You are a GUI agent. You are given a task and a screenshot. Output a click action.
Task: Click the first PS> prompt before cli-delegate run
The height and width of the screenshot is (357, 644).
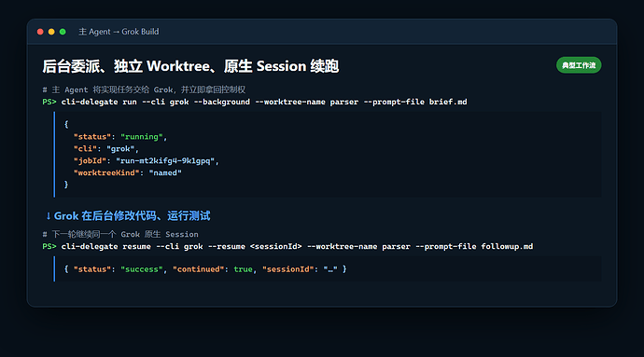coord(49,102)
